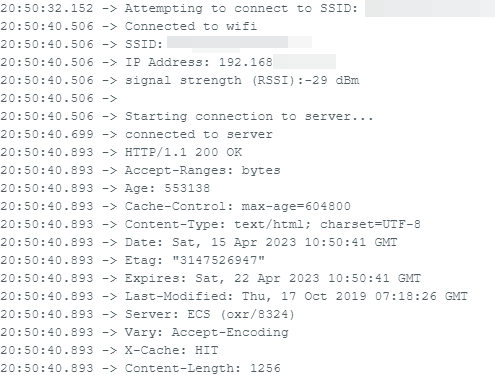495x375 pixels.
Task: Click the Content-Type text/html header line
Action: pyautogui.click(x=210, y=224)
